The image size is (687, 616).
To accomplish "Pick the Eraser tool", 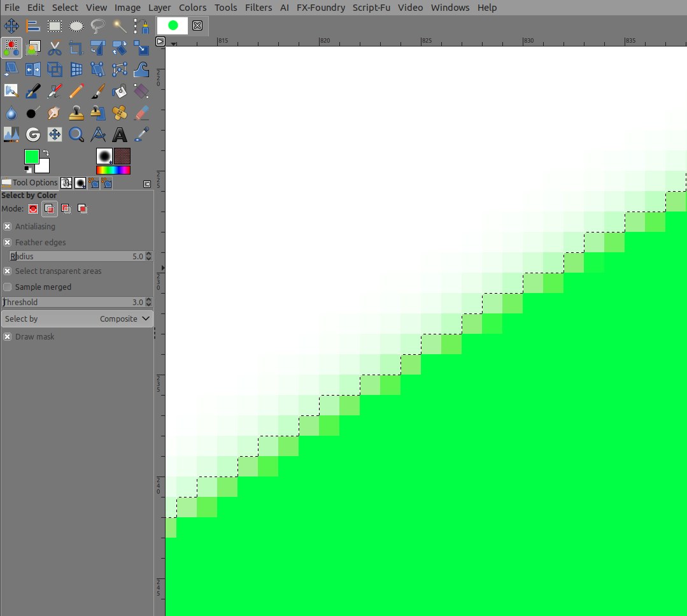I will (x=141, y=113).
